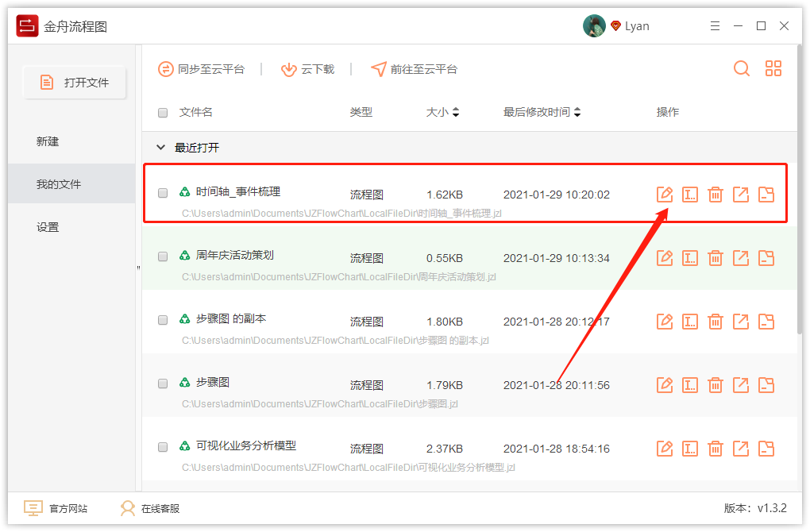This screenshot has height=532, width=810.
Task: Click the 类型 column header
Action: [361, 112]
